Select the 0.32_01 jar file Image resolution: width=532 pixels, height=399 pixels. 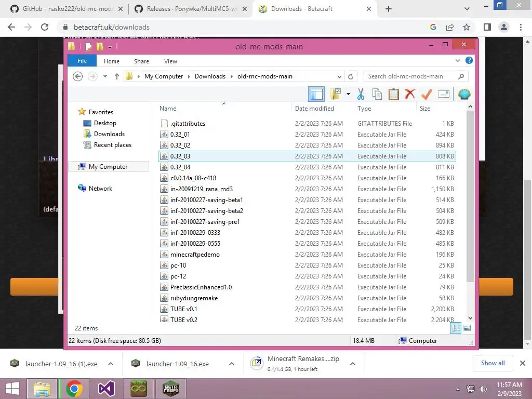tap(307, 135)
